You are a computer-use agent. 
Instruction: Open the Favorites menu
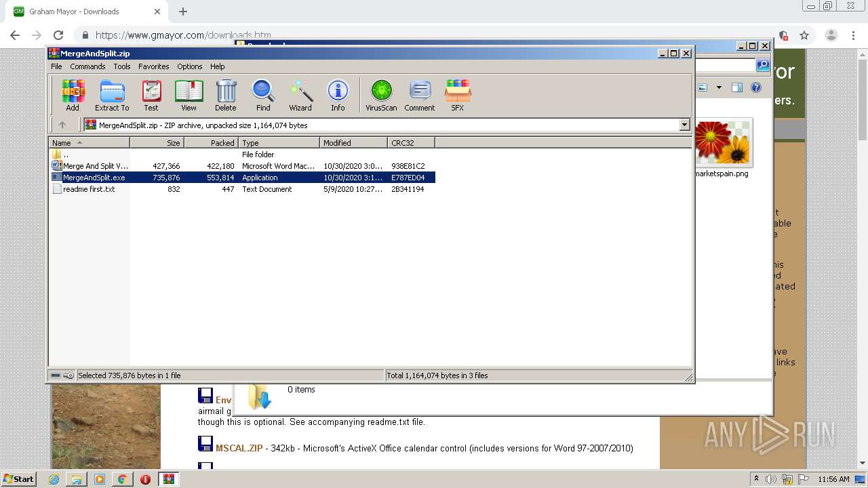click(x=154, y=66)
